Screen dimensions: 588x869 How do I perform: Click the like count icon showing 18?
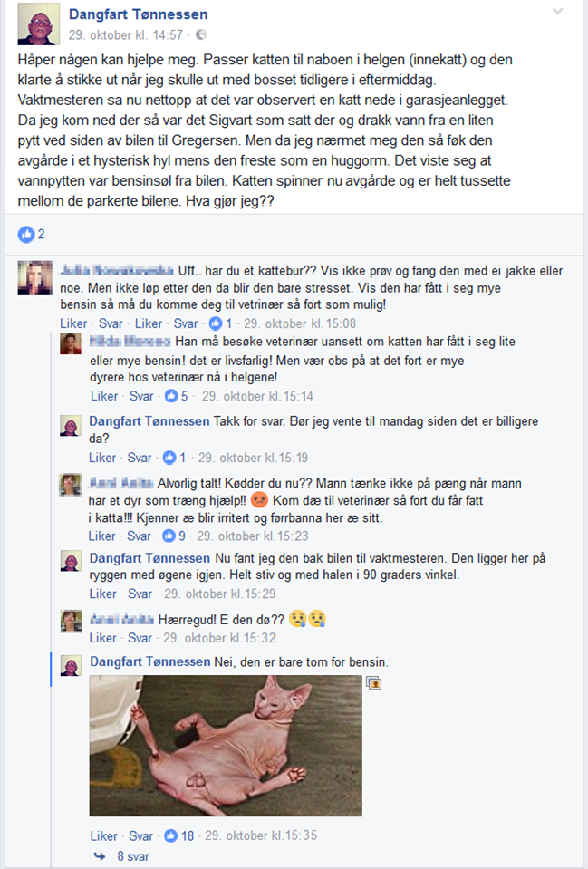pos(171,835)
